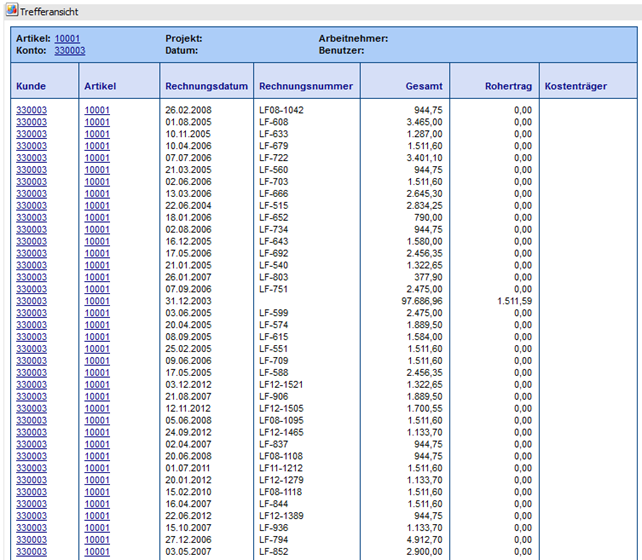Open Kunde link in row LF08-1042
Image resolution: width=642 pixels, height=560 pixels.
tap(31, 109)
